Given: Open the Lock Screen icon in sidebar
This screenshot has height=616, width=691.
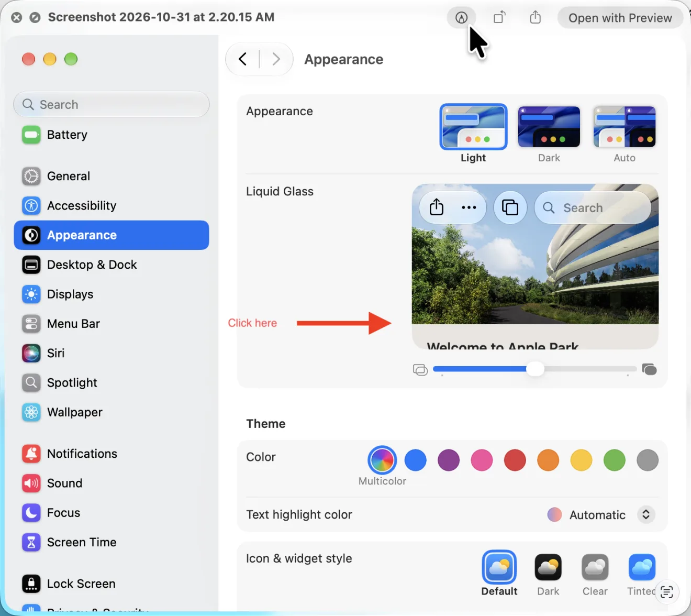Looking at the screenshot, I should point(31,584).
